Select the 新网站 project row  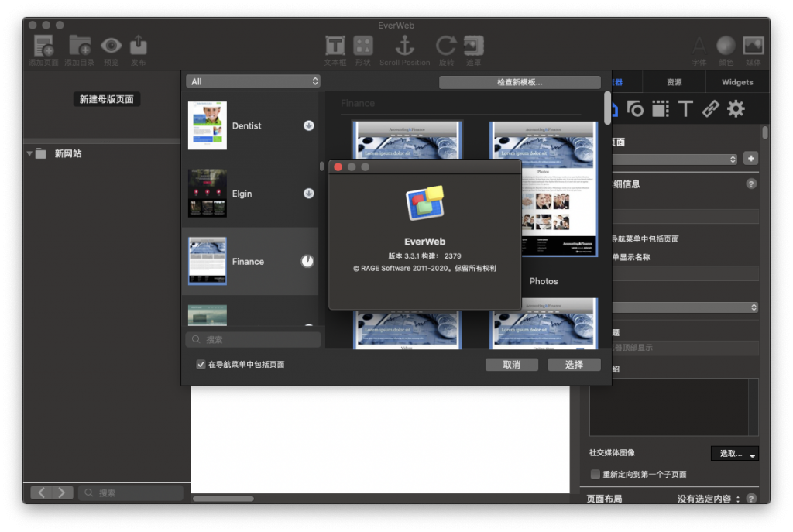click(x=101, y=153)
